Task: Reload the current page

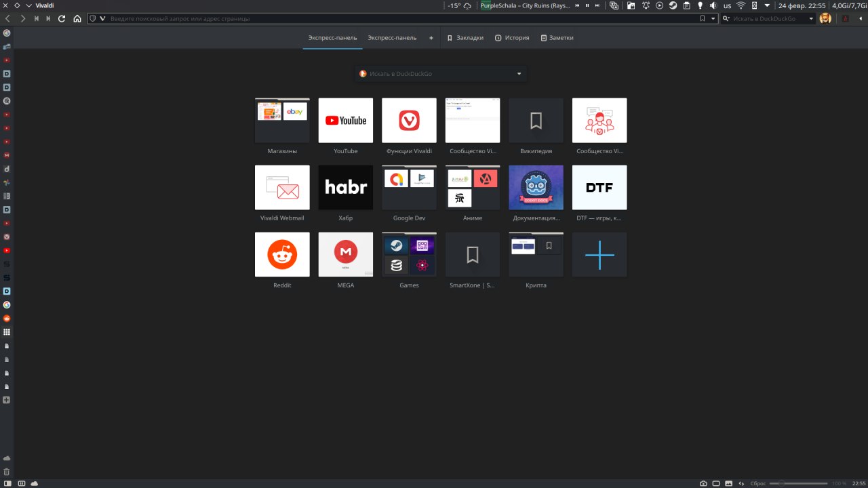Action: pyautogui.click(x=62, y=18)
